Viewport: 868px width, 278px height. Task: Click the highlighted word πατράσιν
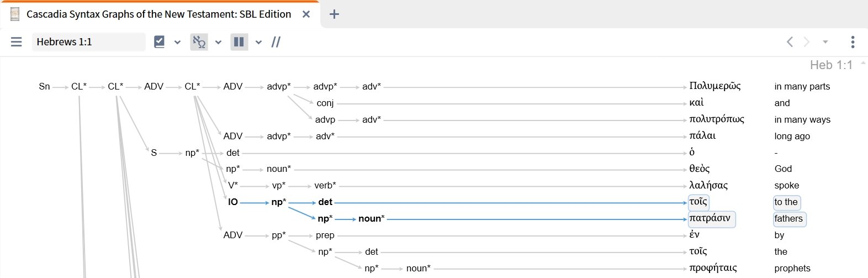712,219
